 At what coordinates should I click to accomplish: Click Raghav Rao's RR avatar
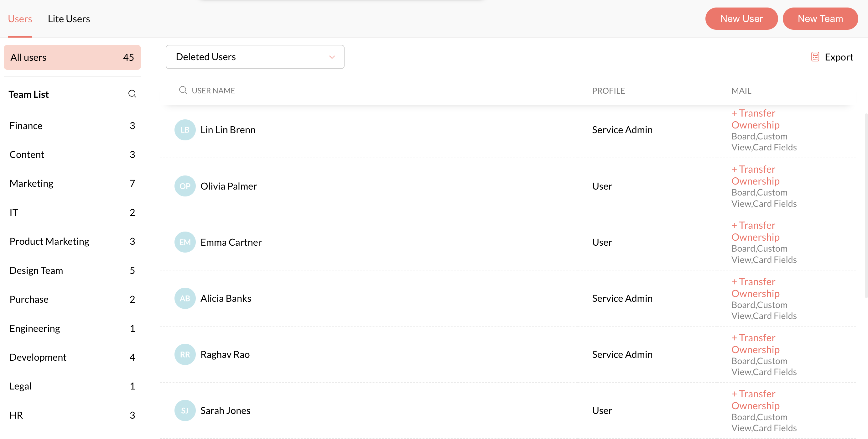point(185,354)
